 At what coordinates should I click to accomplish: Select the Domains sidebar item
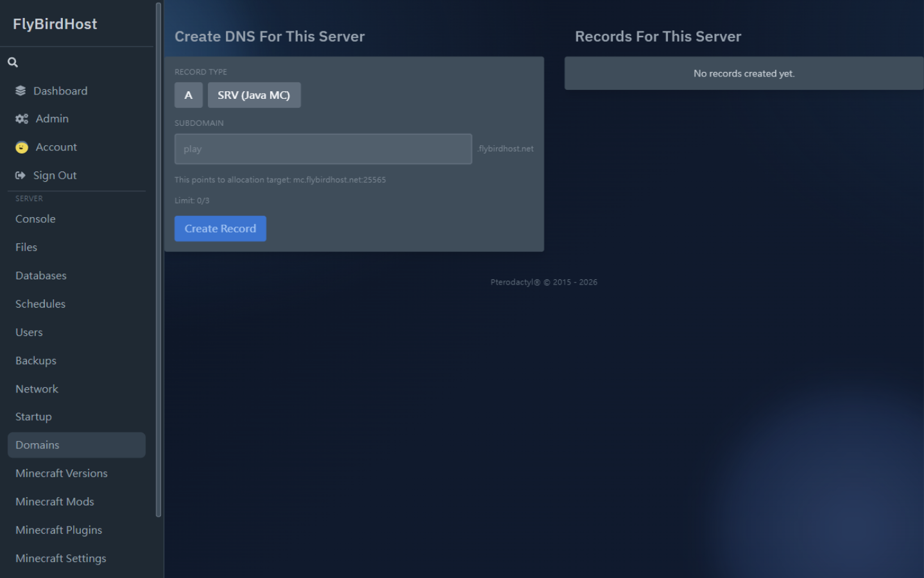[x=76, y=445]
